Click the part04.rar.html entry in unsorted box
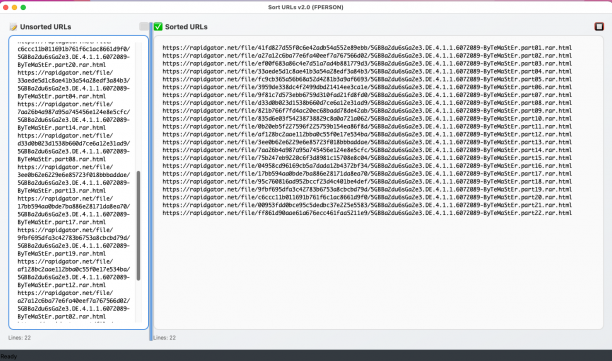Screen dimensions: 612x361 coord(74,84)
